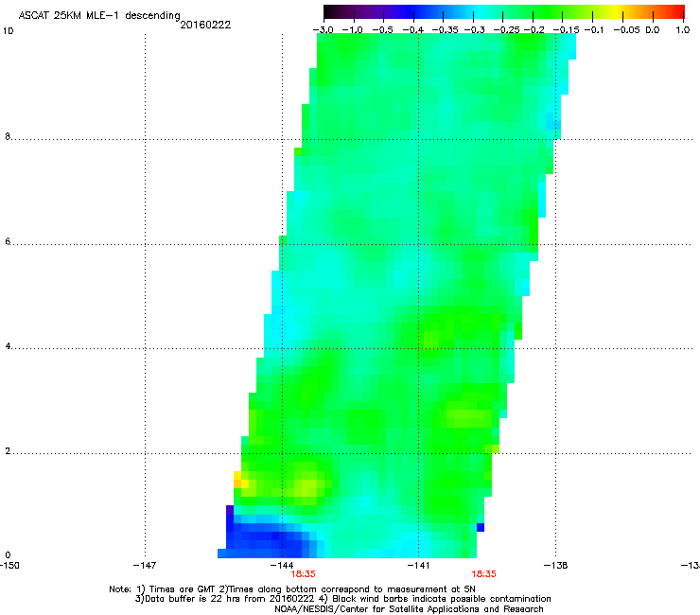The height and width of the screenshot is (615, 700).
Task: Click the date label 20160222 under title
Action: pos(205,25)
